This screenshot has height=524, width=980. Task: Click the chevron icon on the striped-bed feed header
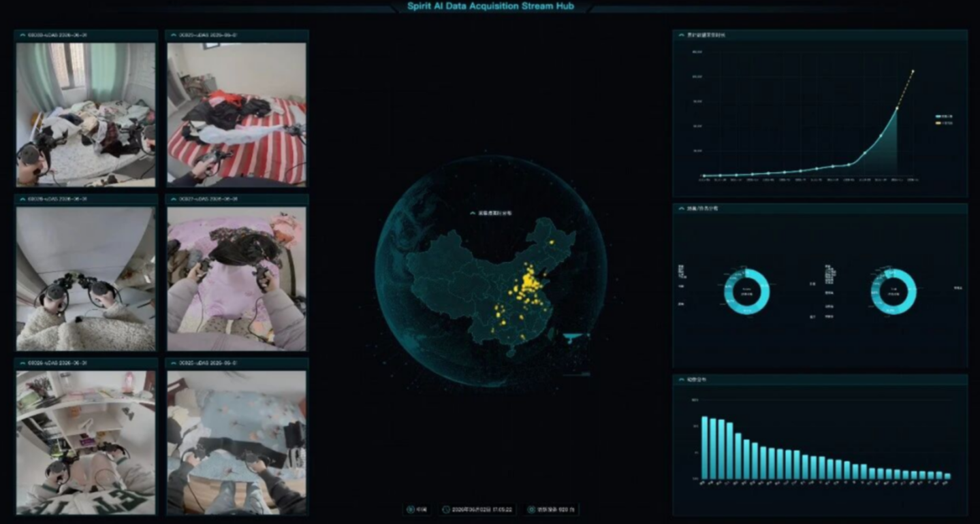click(174, 35)
